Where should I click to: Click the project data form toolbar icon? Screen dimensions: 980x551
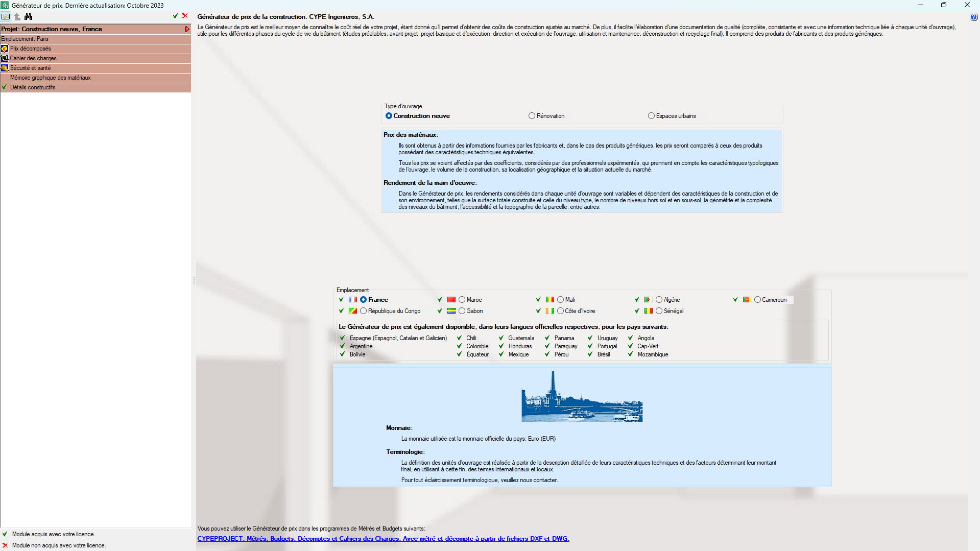point(6,16)
